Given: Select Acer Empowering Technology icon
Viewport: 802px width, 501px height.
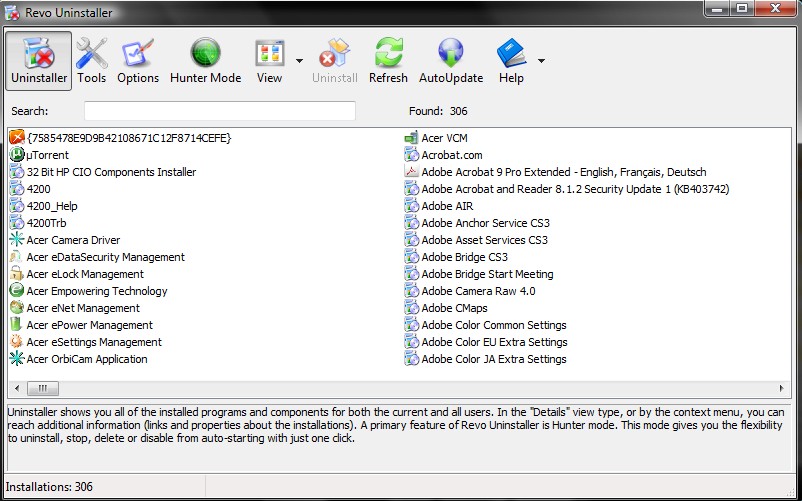Looking at the screenshot, I should click(17, 290).
